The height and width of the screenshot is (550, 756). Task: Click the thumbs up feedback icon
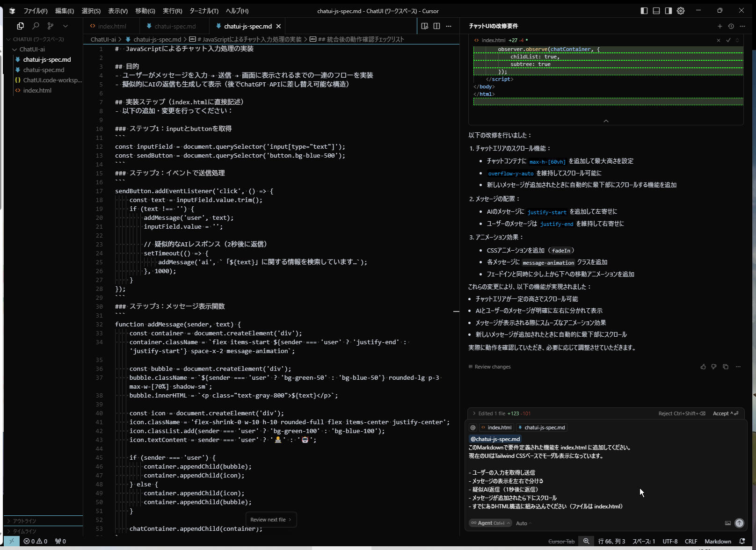pyautogui.click(x=703, y=367)
